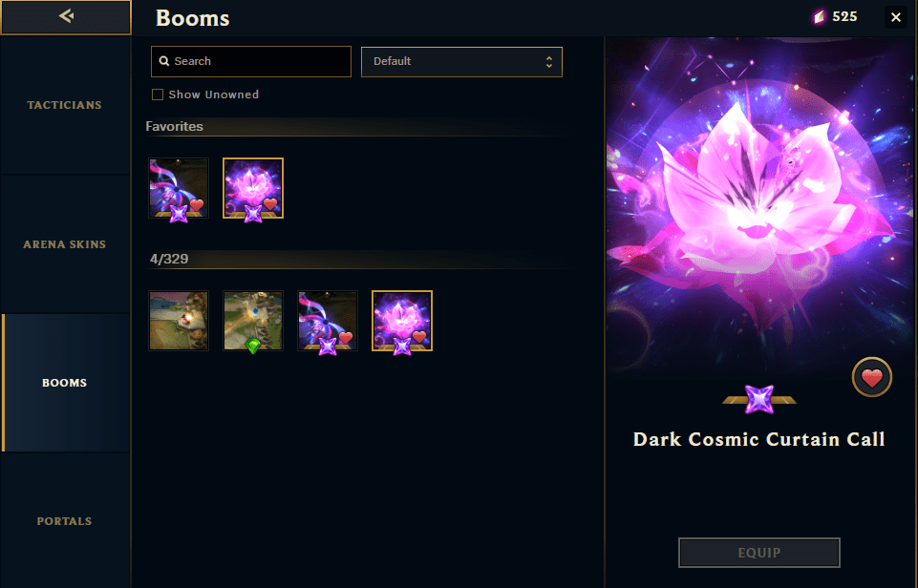Viewport: 918px width, 588px height.
Task: Close the Booms collection window
Action: 896,17
